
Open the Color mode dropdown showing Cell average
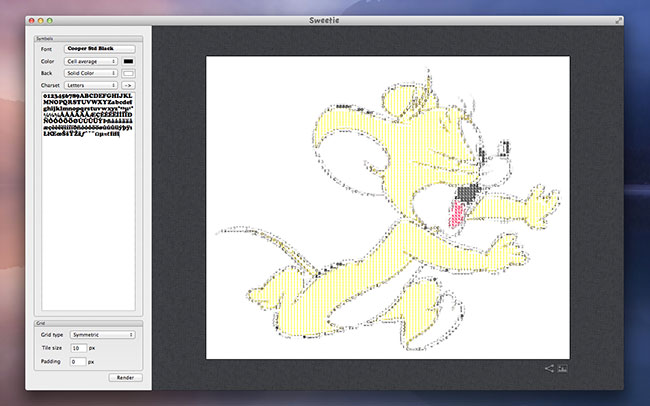click(x=90, y=61)
